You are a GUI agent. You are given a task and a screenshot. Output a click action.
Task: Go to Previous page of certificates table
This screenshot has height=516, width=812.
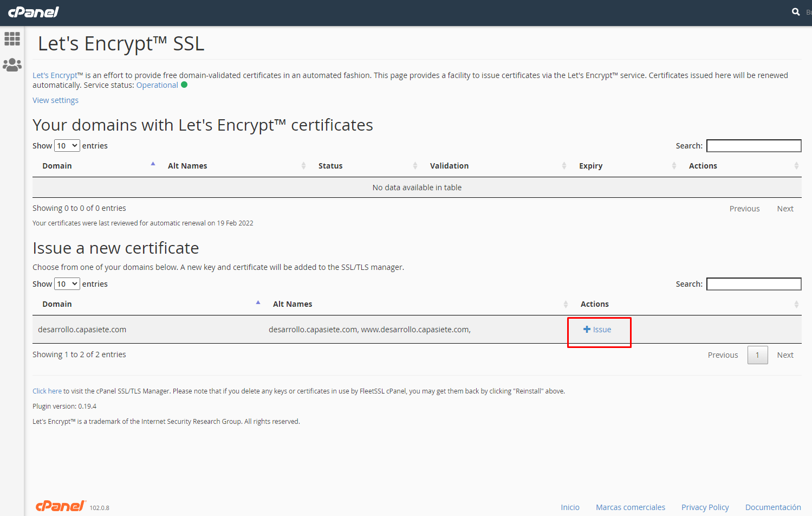744,209
